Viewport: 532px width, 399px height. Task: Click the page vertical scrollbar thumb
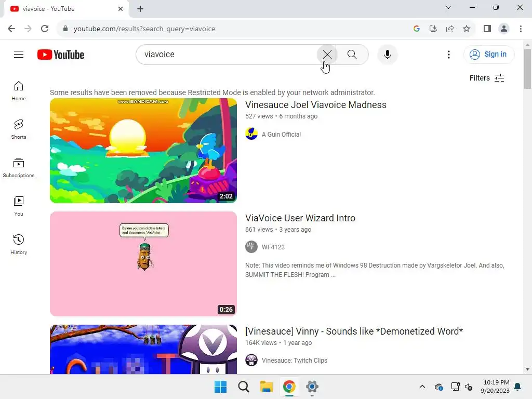pos(528,69)
